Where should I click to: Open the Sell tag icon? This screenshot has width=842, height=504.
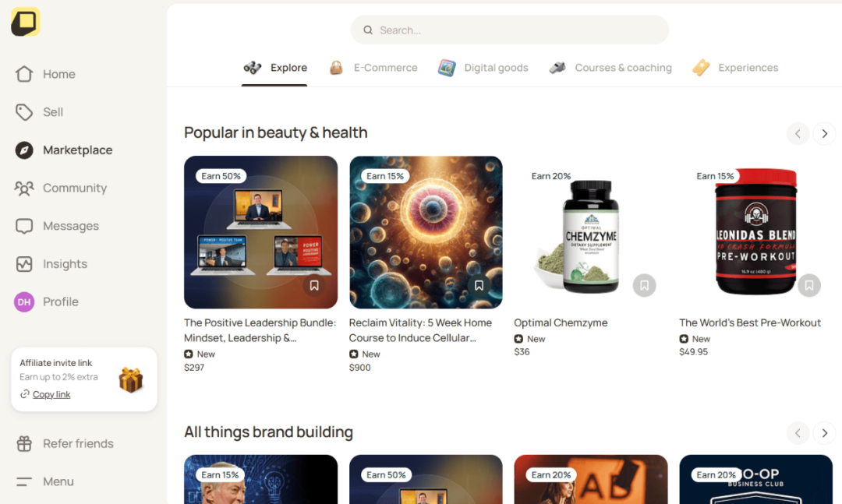24,112
